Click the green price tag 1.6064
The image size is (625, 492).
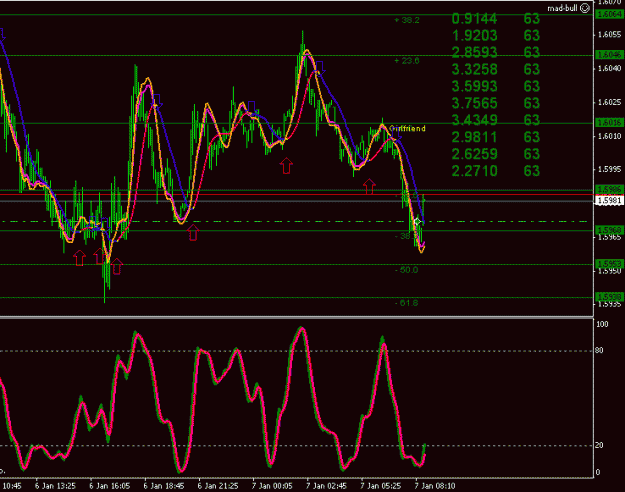[609, 14]
